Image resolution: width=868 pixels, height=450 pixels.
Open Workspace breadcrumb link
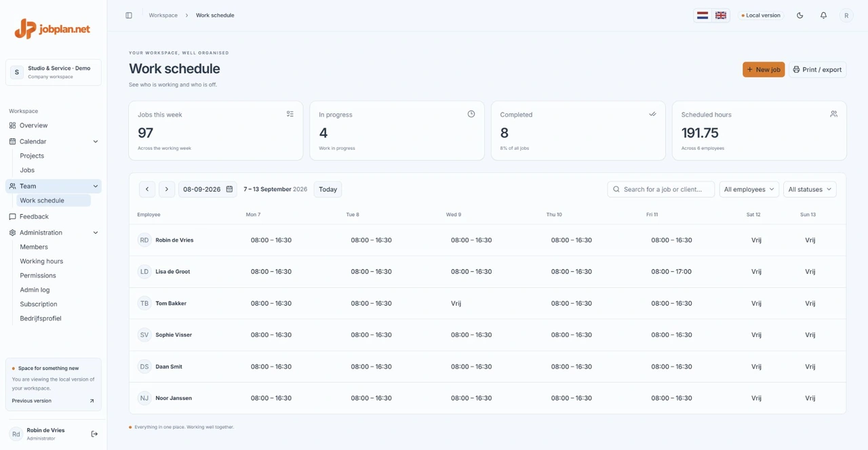click(163, 15)
